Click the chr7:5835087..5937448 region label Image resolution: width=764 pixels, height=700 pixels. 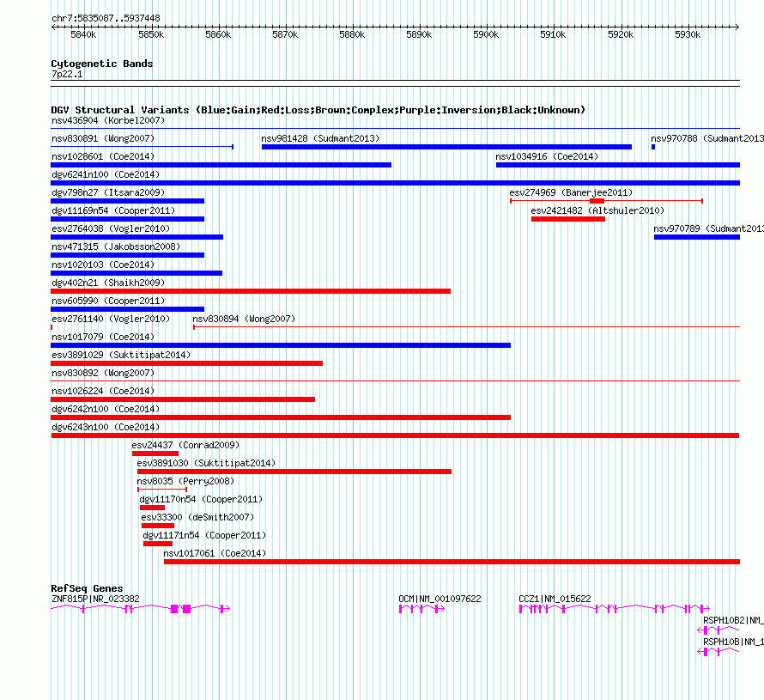(x=106, y=18)
